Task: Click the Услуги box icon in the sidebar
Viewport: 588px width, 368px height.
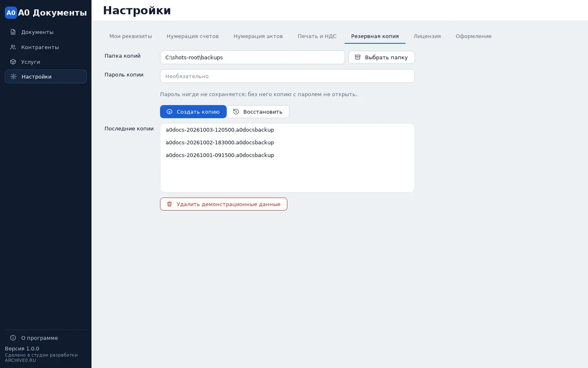Action: click(x=13, y=62)
